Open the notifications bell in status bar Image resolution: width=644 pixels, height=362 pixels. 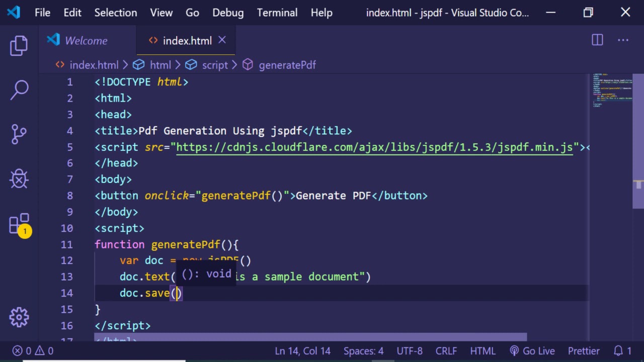[622, 351]
